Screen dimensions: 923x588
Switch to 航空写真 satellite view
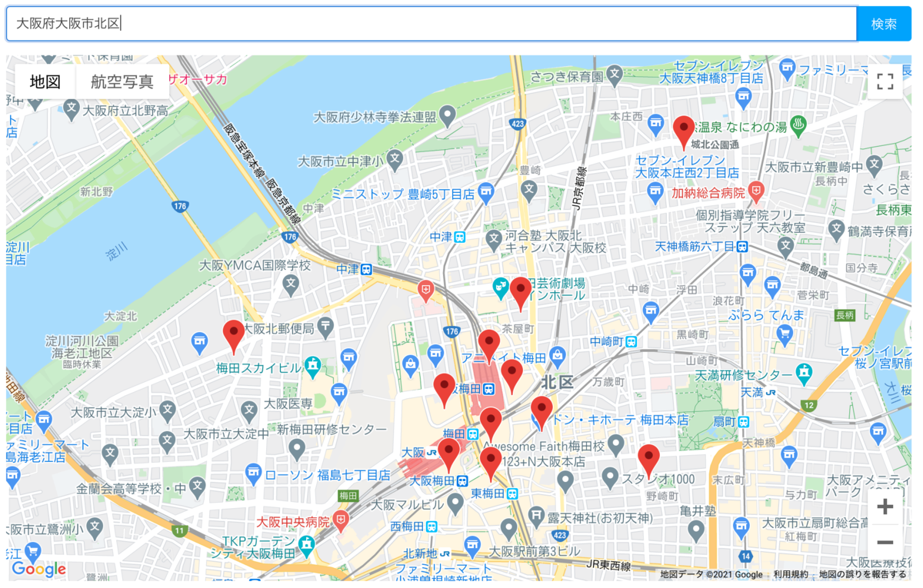[x=122, y=81]
